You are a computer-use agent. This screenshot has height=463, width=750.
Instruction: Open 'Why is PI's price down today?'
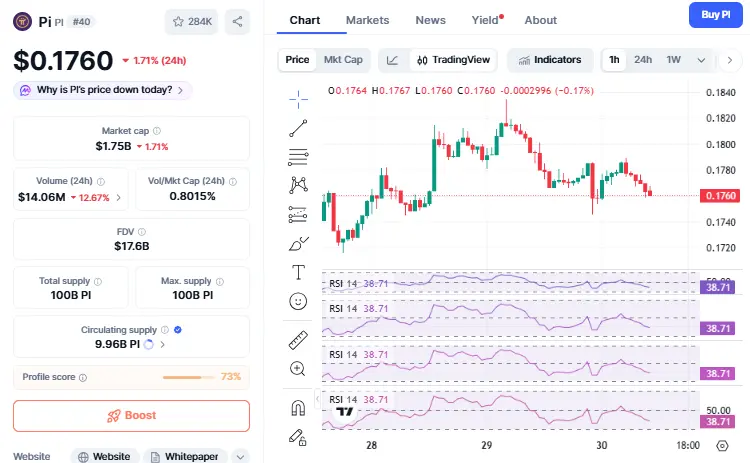pyautogui.click(x=103, y=90)
